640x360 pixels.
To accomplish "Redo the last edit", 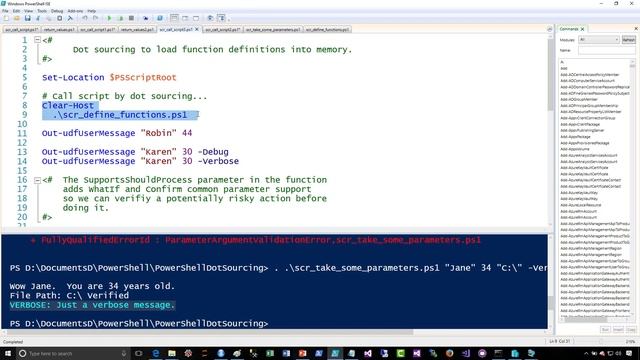I will tap(96, 18).
